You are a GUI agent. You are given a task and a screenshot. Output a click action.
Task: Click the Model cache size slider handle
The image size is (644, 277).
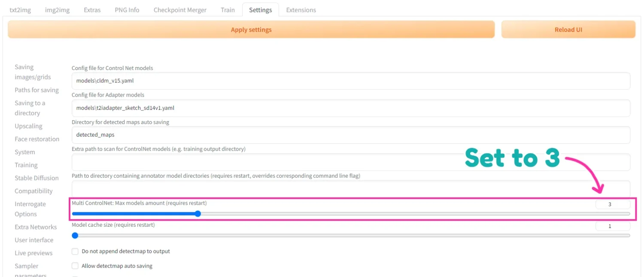pyautogui.click(x=75, y=235)
